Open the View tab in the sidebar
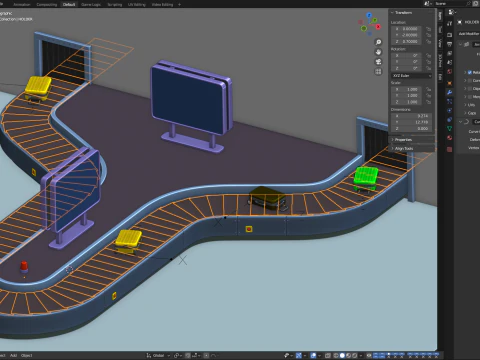The width and height of the screenshot is (480, 360). pyautogui.click(x=440, y=43)
